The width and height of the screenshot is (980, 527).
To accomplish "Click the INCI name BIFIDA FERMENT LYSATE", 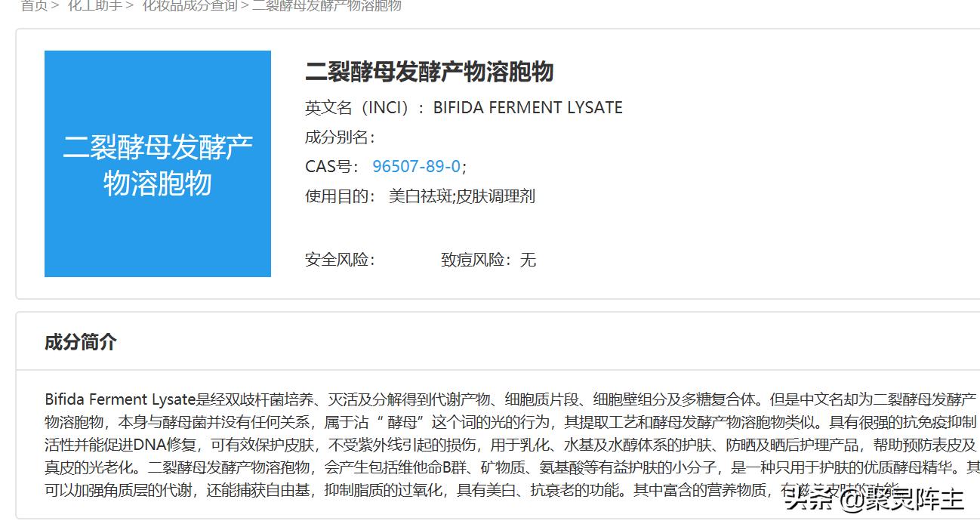I will [528, 107].
